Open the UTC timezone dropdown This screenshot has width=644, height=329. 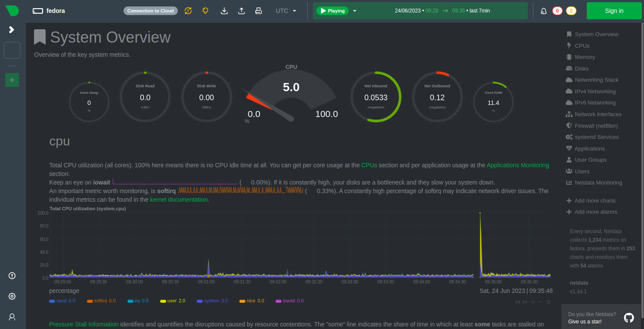coord(286,11)
